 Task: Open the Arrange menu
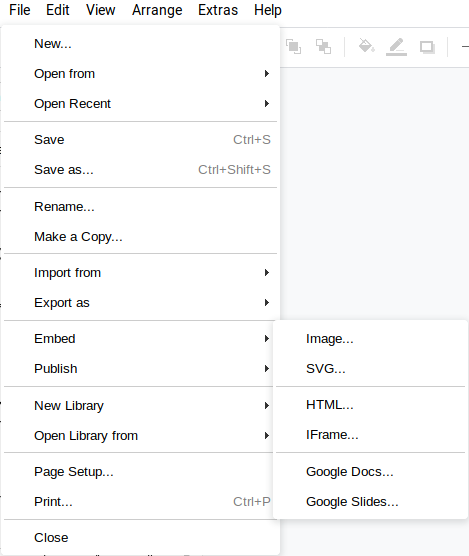click(x=157, y=10)
